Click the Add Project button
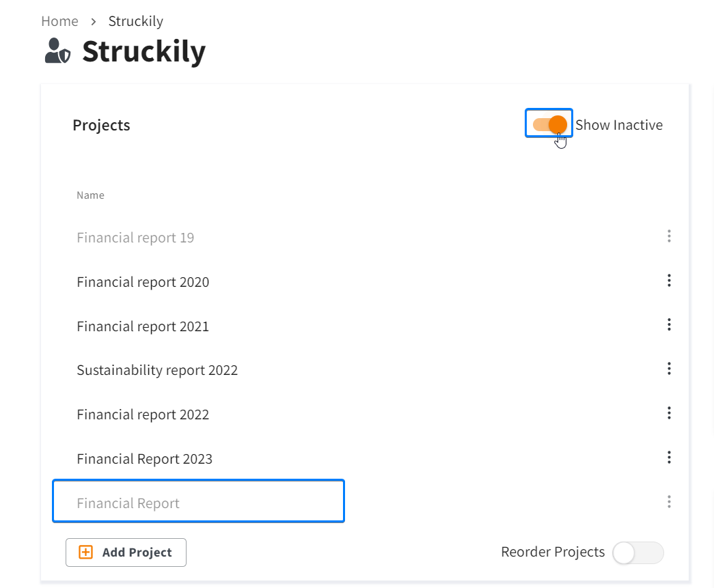Image resolution: width=714 pixels, height=588 pixels. [x=126, y=552]
